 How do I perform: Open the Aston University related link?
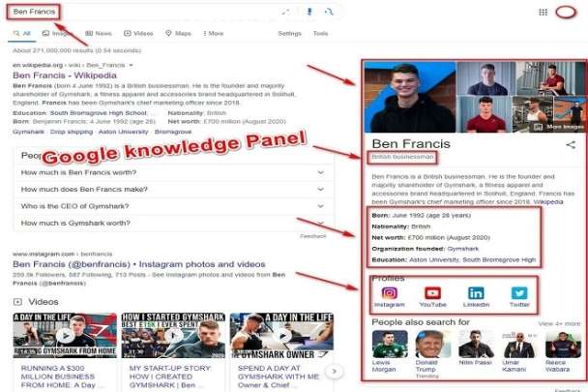tap(124, 132)
